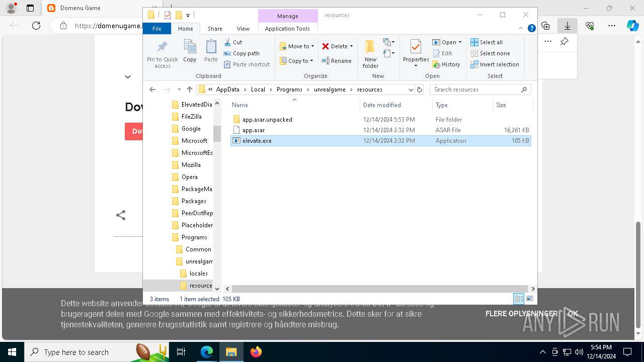Click Select none in ribbon
This screenshot has width=644, height=362.
click(490, 53)
